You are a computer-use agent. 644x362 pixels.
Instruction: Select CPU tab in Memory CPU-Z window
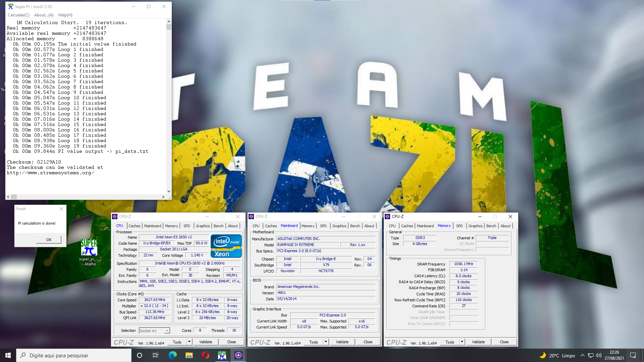tap(392, 226)
